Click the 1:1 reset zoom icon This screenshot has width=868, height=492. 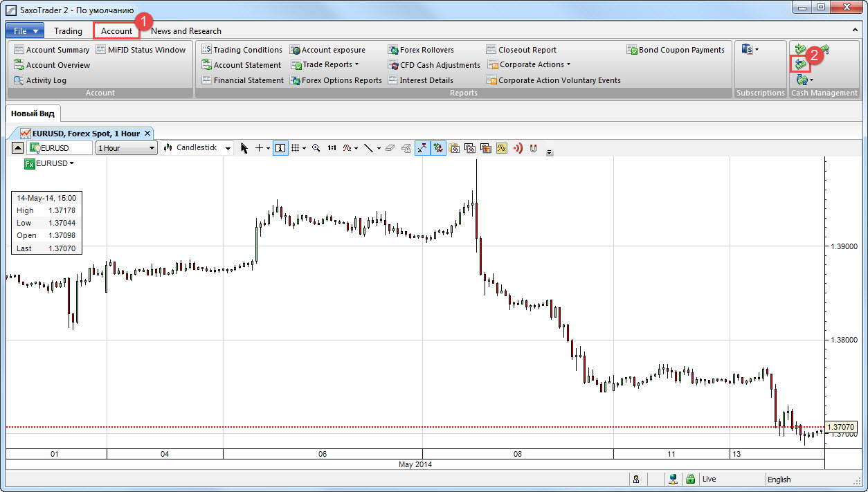click(332, 147)
